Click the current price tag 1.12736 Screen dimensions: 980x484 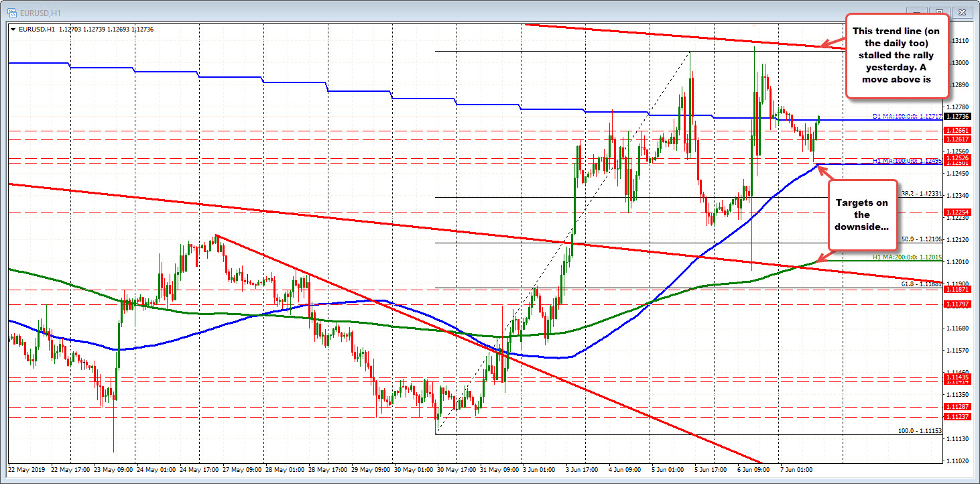pyautogui.click(x=957, y=115)
